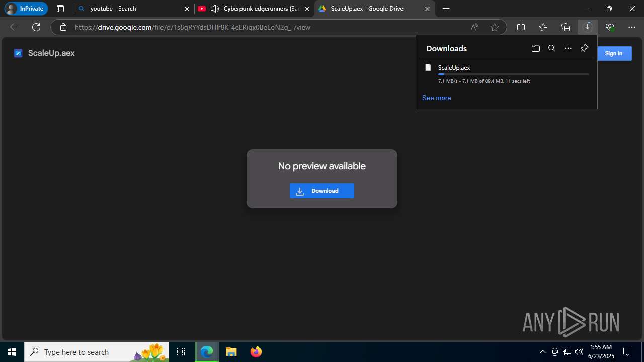
Task: Refresh the current page
Action: tap(36, 27)
